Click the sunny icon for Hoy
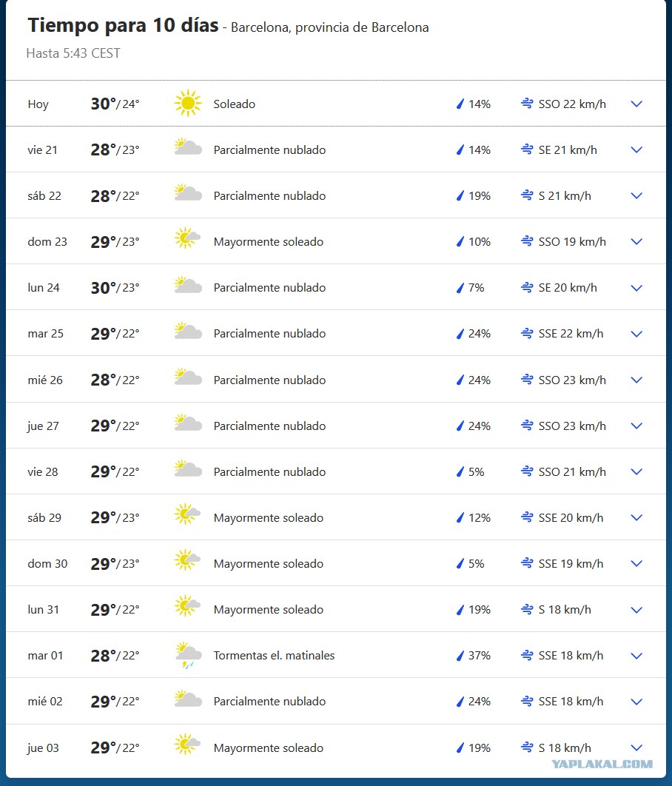The image size is (672, 786). pos(188,104)
